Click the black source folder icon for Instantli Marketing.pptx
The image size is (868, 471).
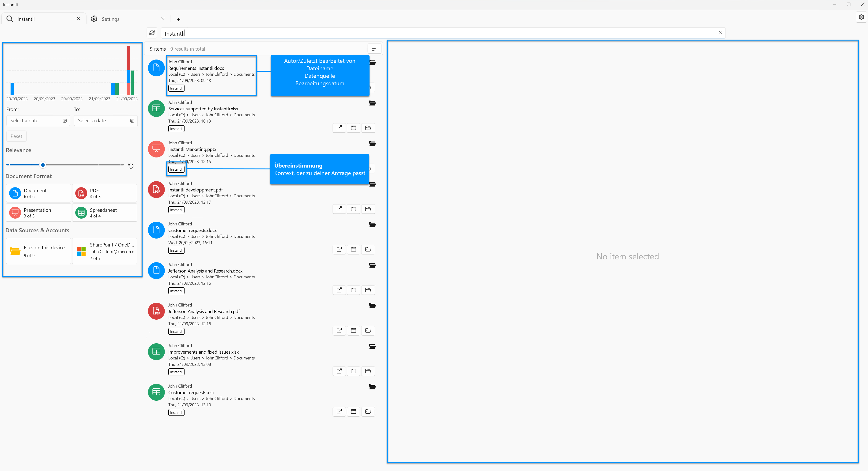[372, 144]
